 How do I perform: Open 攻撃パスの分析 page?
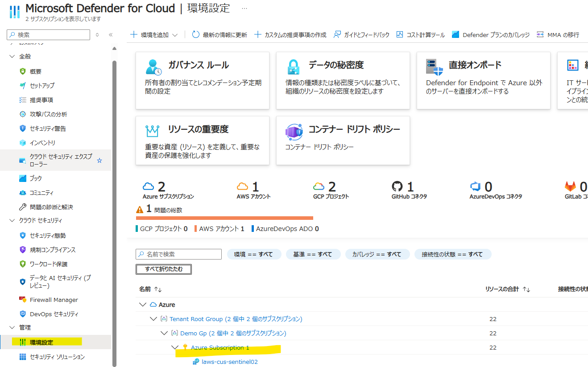coord(48,114)
